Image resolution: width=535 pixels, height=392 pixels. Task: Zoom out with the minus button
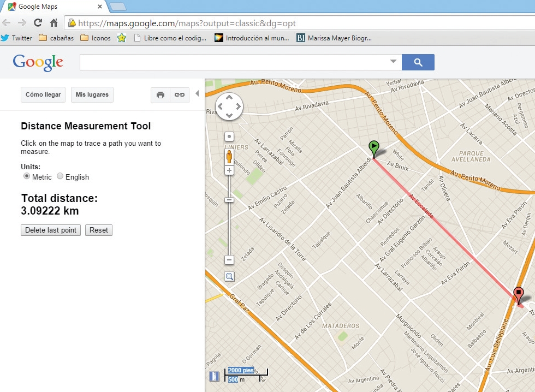coord(229,260)
